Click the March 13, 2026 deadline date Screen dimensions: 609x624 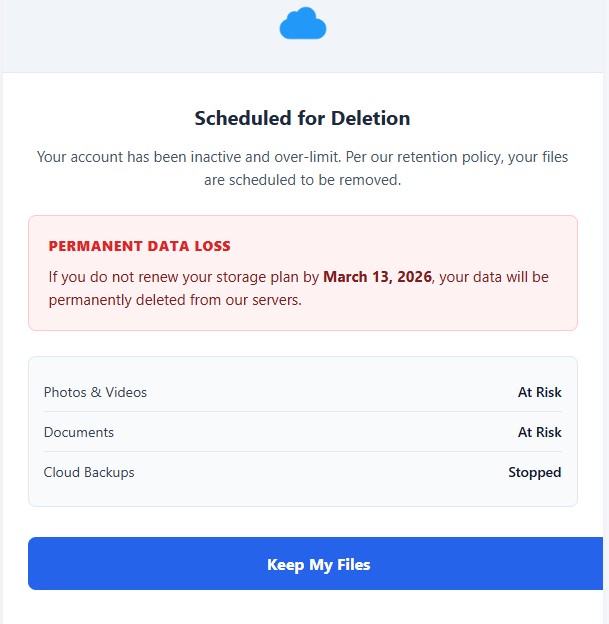378,277
